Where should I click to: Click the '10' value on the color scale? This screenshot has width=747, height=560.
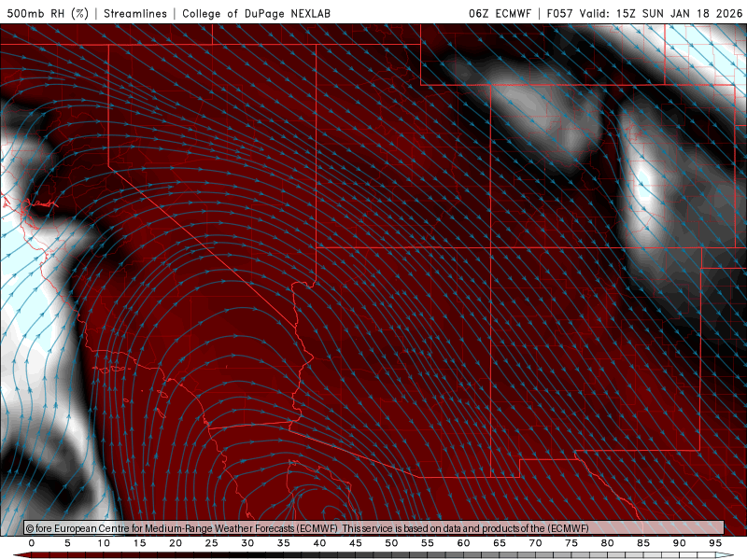[104, 543]
